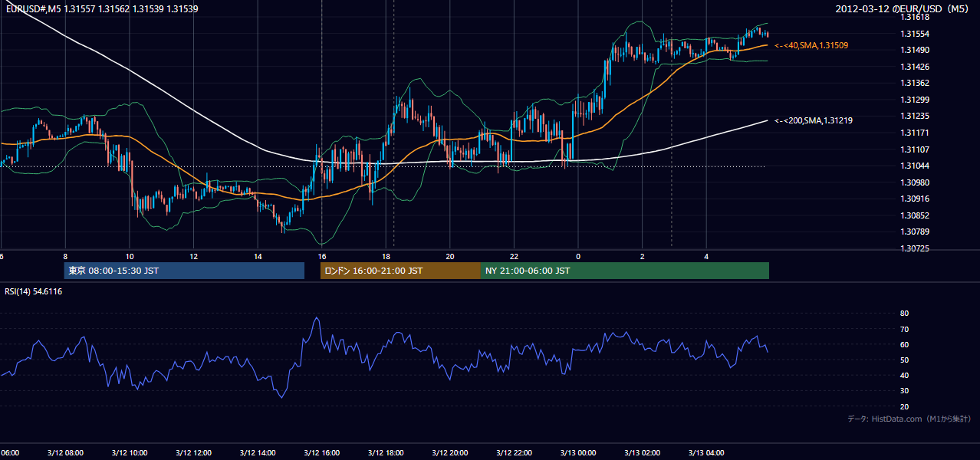The image size is (980, 460).
Task: Click price axis value 1.31171
Action: pyautogui.click(x=914, y=133)
